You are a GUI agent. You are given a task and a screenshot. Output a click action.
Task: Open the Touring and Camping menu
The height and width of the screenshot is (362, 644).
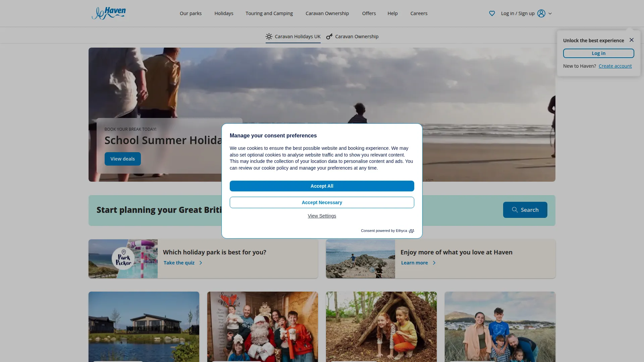(269, 13)
